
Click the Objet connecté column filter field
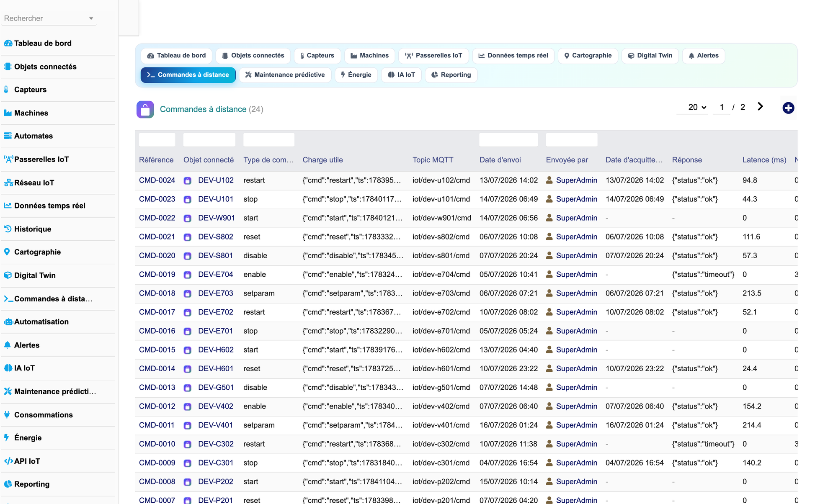[x=209, y=140]
